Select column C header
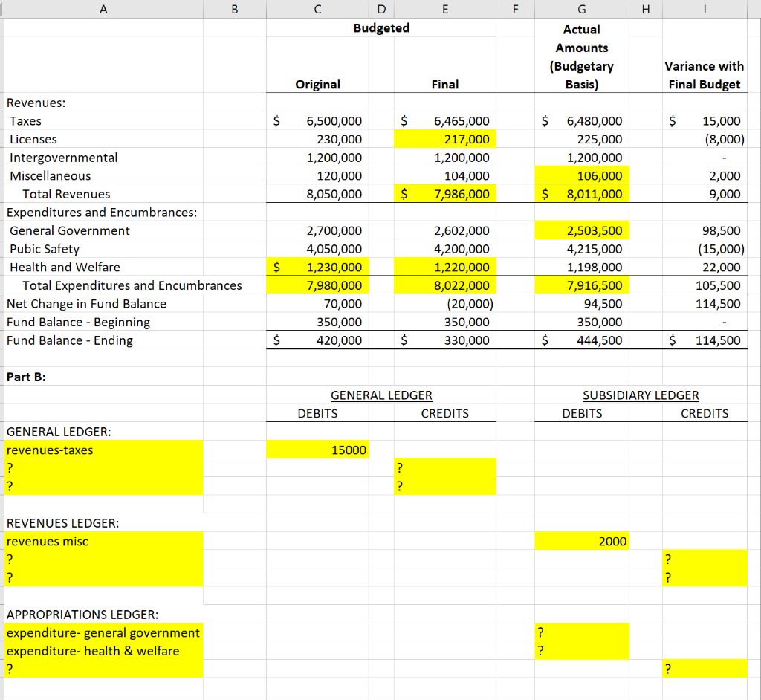The width and height of the screenshot is (761, 700). pos(317,9)
